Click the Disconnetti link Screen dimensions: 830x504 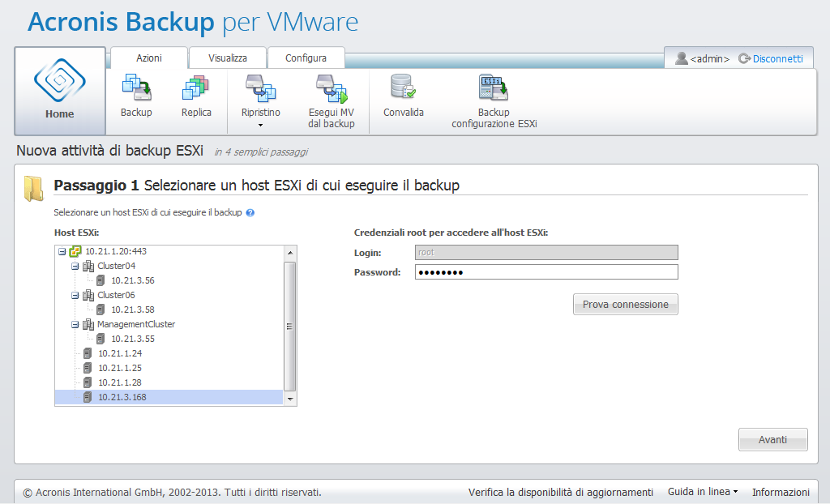coord(777,59)
